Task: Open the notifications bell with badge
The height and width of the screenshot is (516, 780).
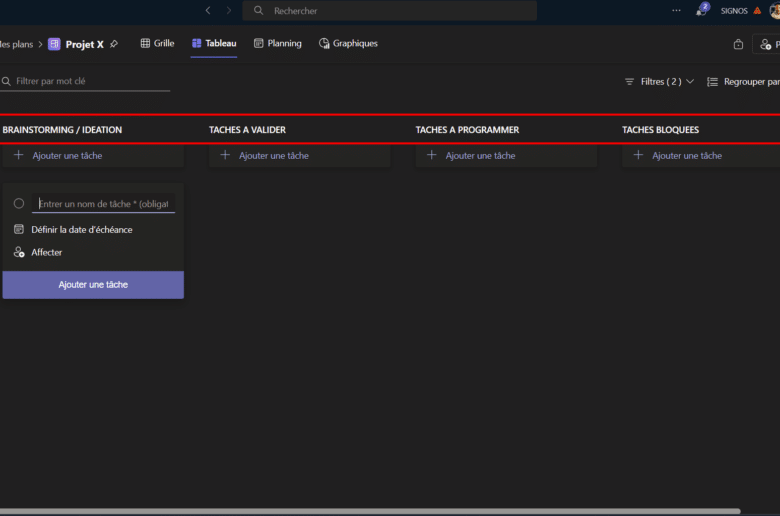Action: 702,11
